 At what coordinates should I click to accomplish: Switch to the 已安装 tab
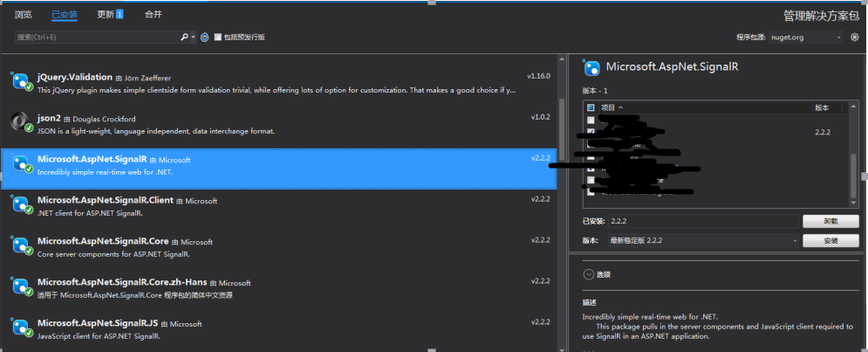tap(65, 15)
